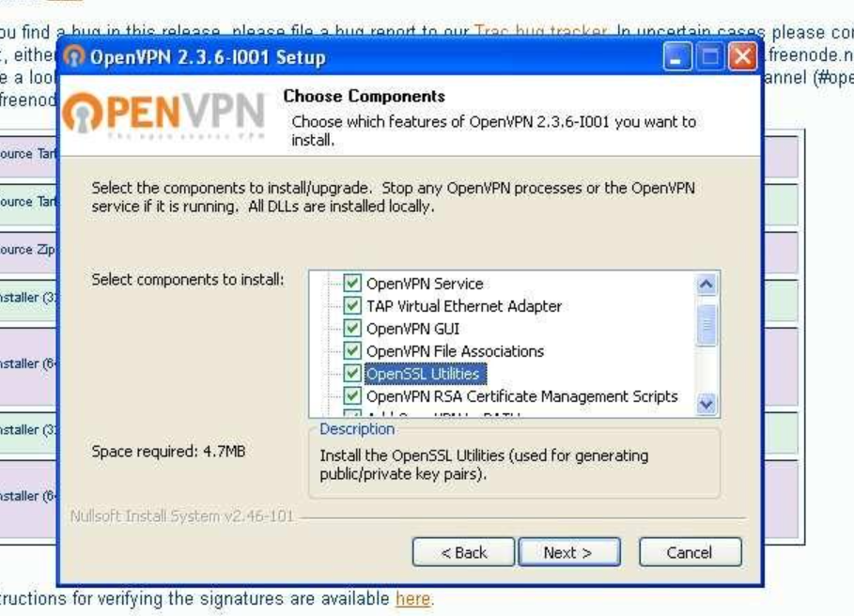
Task: Select the OpenSSL Utilities list item
Action: (423, 374)
